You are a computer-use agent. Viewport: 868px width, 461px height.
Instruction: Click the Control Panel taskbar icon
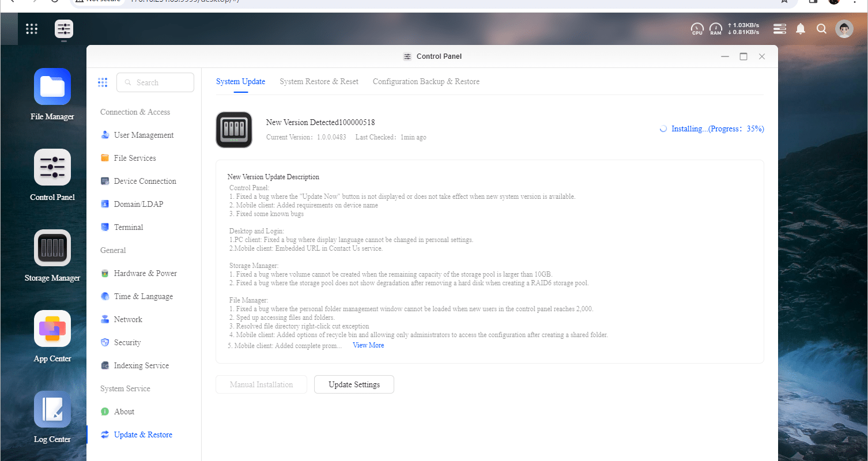point(64,29)
